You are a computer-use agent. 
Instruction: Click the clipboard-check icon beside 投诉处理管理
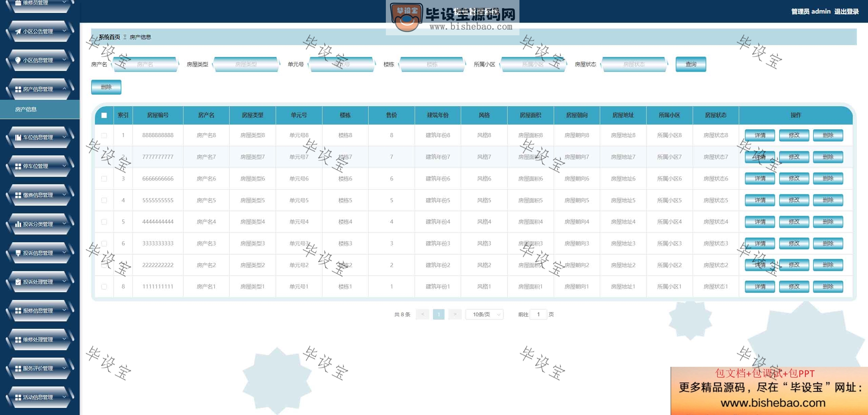(x=18, y=282)
